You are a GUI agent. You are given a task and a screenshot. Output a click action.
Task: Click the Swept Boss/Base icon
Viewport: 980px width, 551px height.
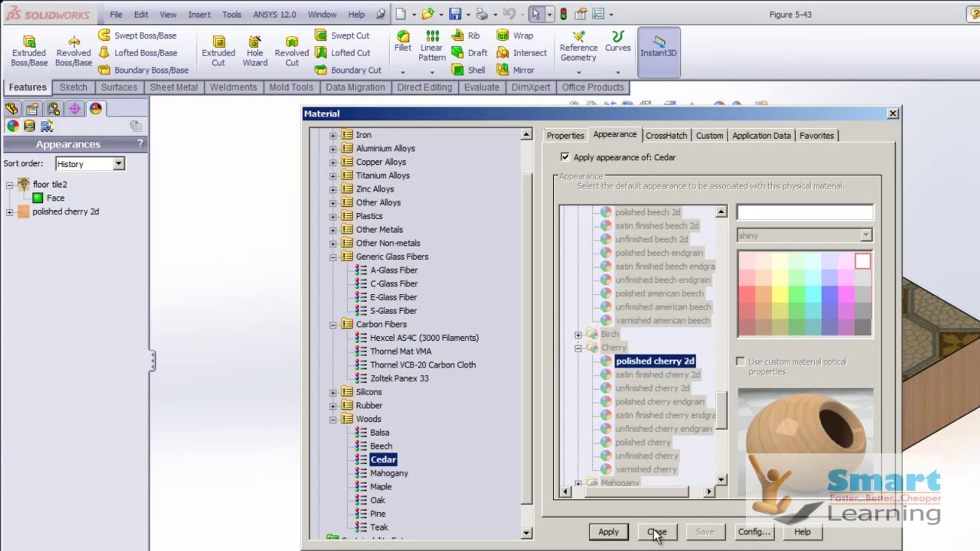[104, 35]
